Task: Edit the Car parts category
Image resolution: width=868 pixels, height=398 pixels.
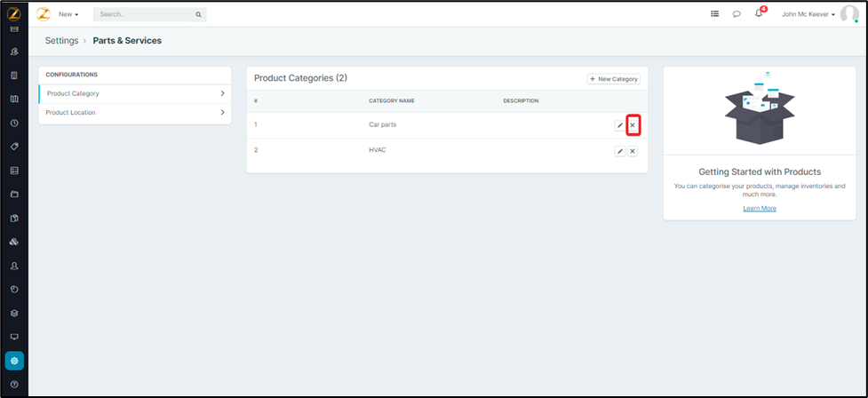Action: 620,125
